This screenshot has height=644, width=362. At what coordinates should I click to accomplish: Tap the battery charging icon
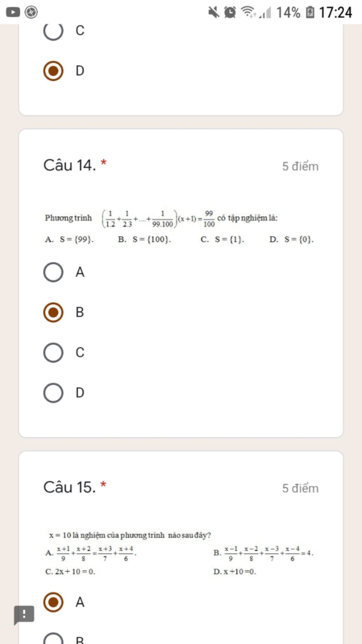tap(310, 12)
